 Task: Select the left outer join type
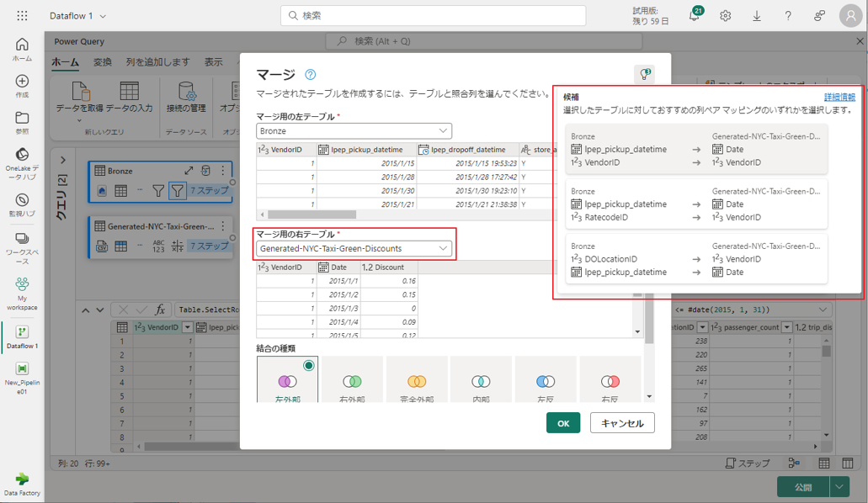point(287,384)
